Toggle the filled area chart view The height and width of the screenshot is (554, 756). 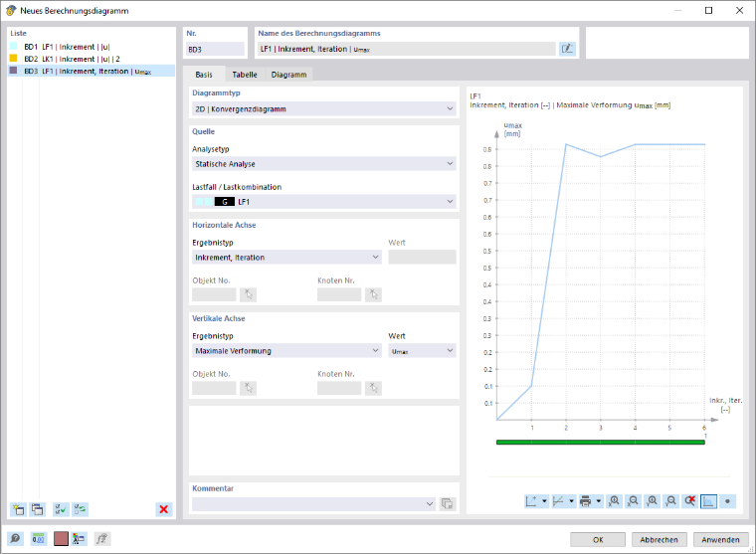[x=708, y=501]
